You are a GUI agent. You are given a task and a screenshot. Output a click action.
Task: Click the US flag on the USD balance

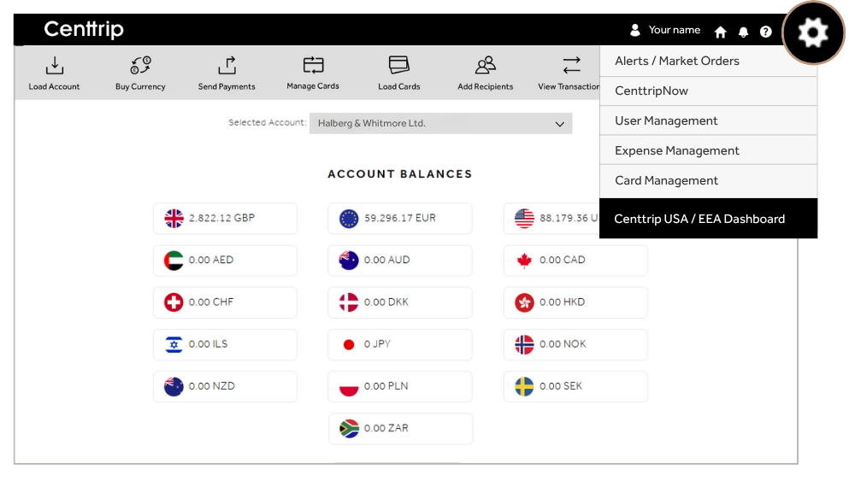click(524, 219)
